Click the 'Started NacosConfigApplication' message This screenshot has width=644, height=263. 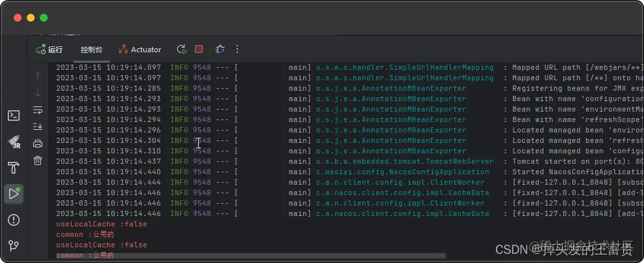pyautogui.click(x=578, y=172)
